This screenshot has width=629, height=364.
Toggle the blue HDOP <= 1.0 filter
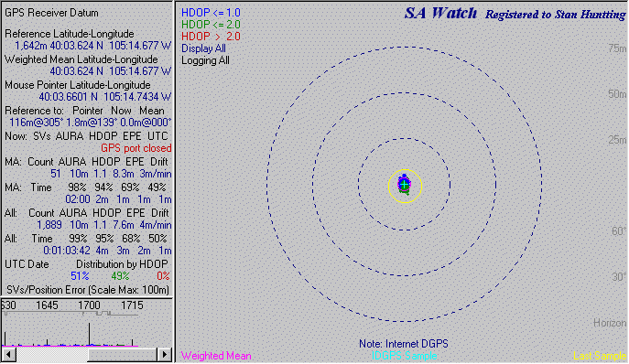coord(211,13)
